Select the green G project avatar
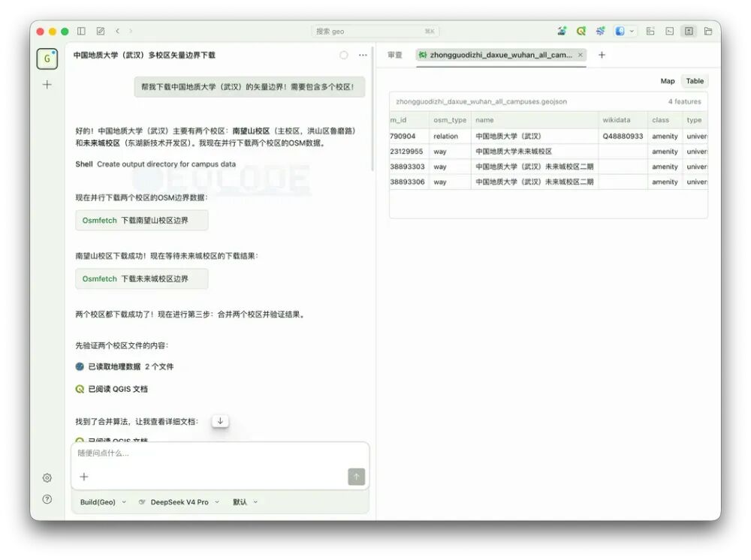 tap(47, 59)
